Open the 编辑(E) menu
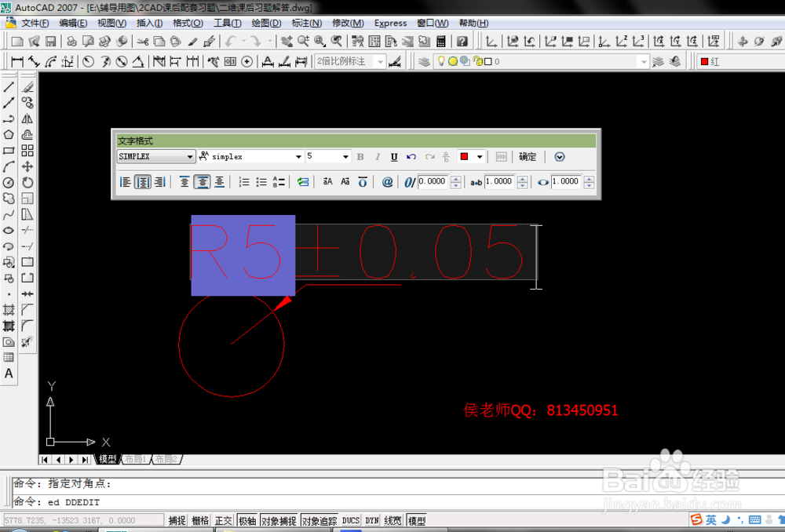Screen dimensions: 785x532 [73, 23]
